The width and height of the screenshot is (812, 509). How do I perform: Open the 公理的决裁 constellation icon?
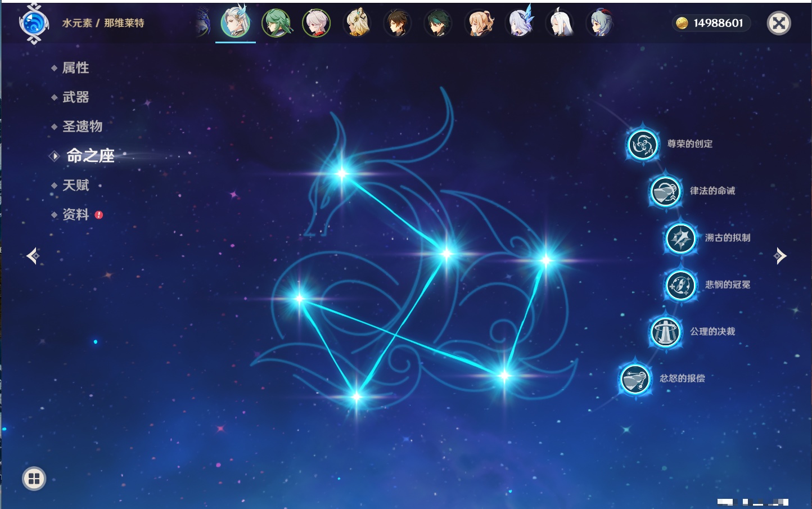665,332
